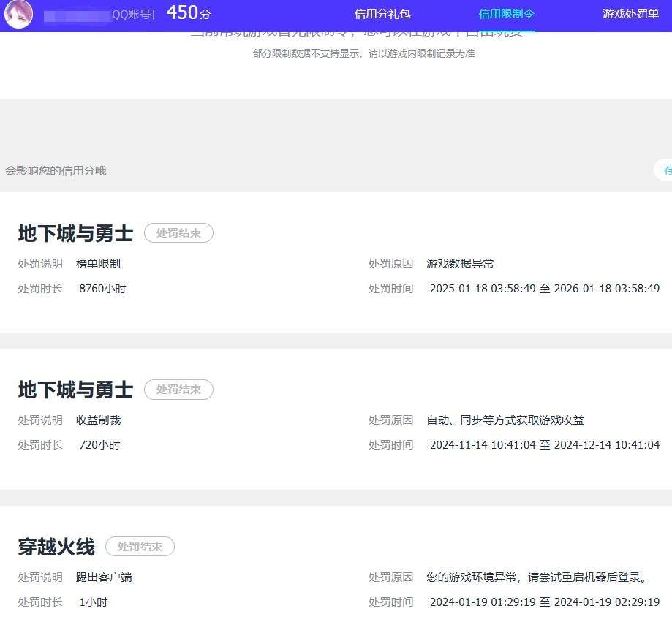Select the 2024-11-14 to 2024-12-14 penalty time

[545, 445]
